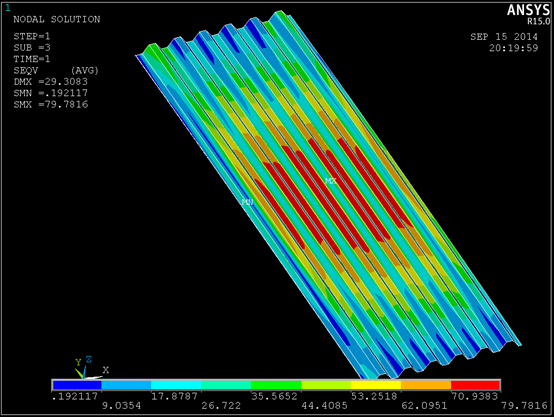The height and width of the screenshot is (417, 554).
Task: Click the SEP 15 2014 date stamp
Action: coord(504,37)
